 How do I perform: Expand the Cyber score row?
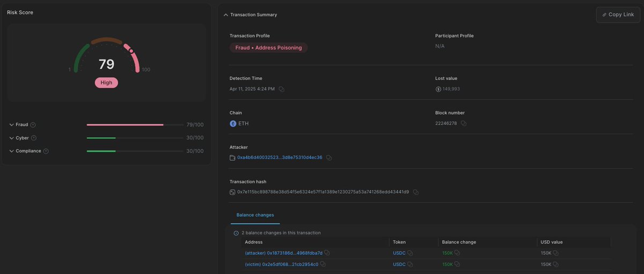tap(11, 138)
